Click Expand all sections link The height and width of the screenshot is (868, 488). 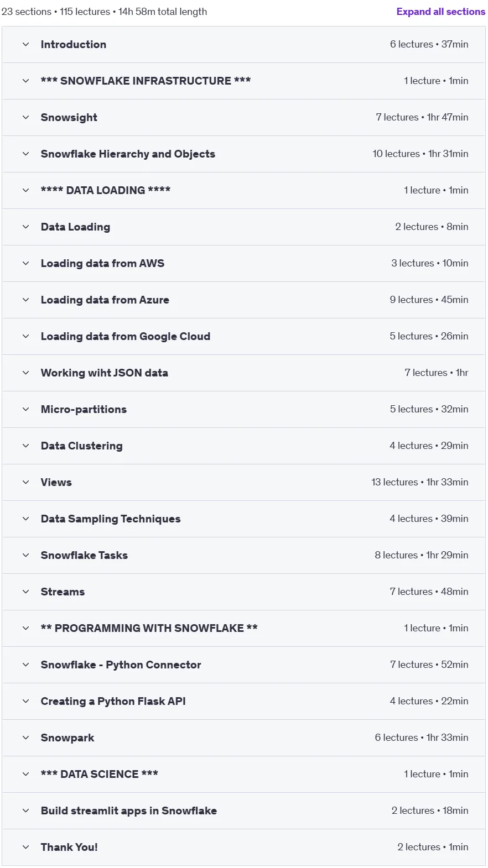tap(440, 12)
